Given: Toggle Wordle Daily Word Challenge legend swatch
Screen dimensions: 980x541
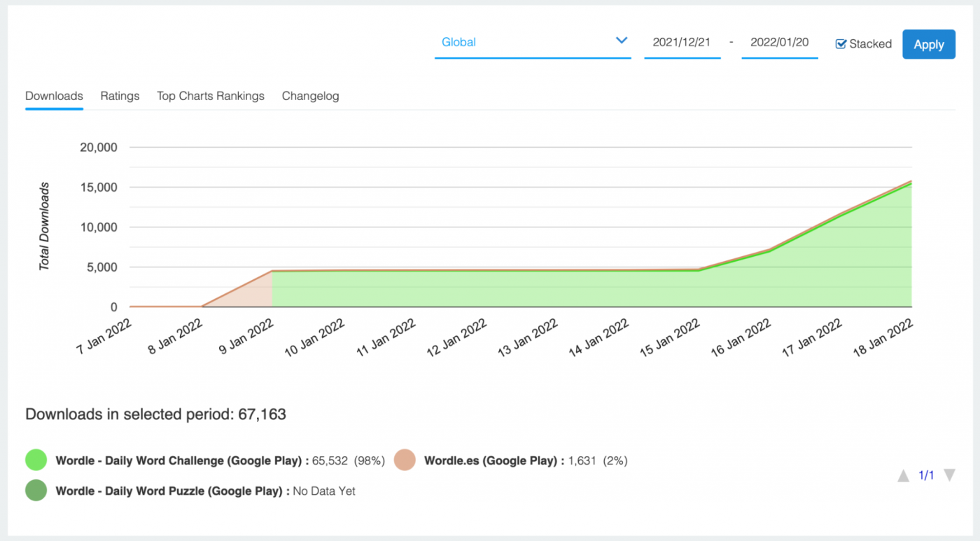Looking at the screenshot, I should [36, 460].
